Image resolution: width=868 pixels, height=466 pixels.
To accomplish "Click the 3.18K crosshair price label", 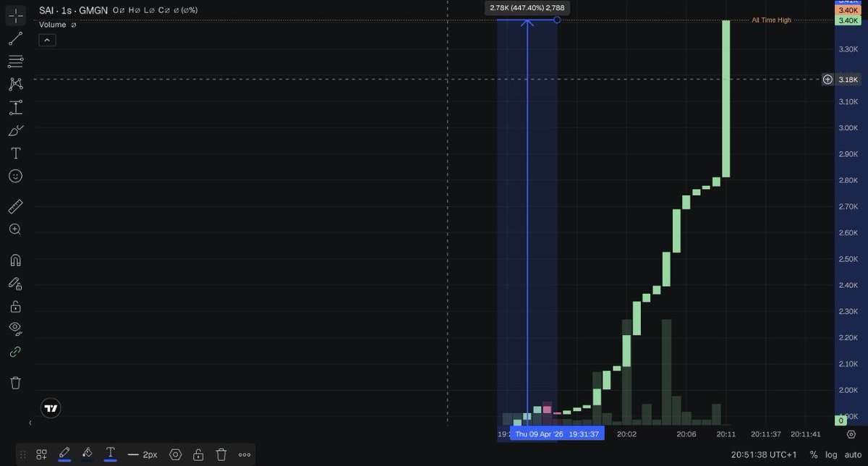I will point(848,79).
